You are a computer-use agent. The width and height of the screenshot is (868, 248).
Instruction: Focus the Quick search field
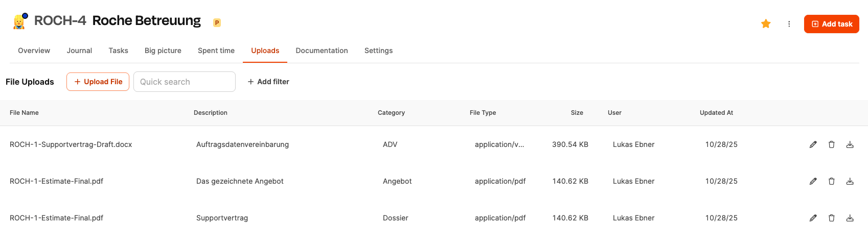[184, 82]
